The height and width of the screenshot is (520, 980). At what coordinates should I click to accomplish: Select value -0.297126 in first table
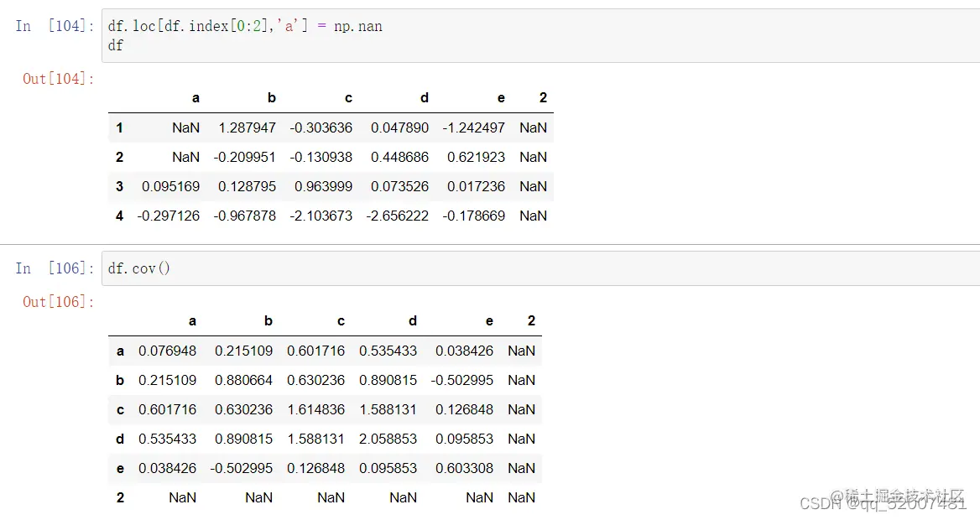pos(168,216)
